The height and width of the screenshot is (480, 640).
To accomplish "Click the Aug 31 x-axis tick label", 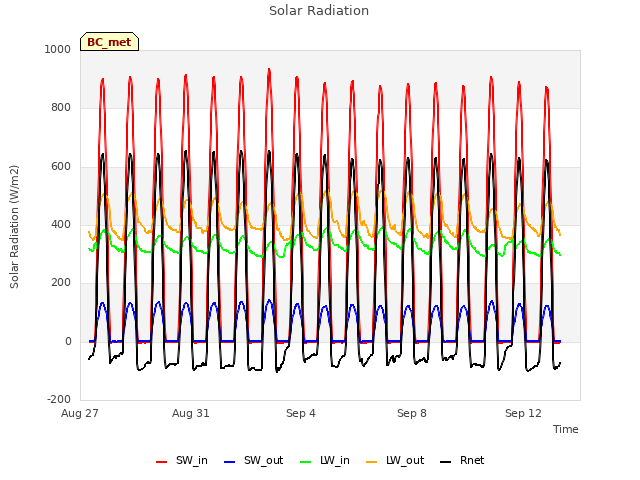I will [191, 413].
